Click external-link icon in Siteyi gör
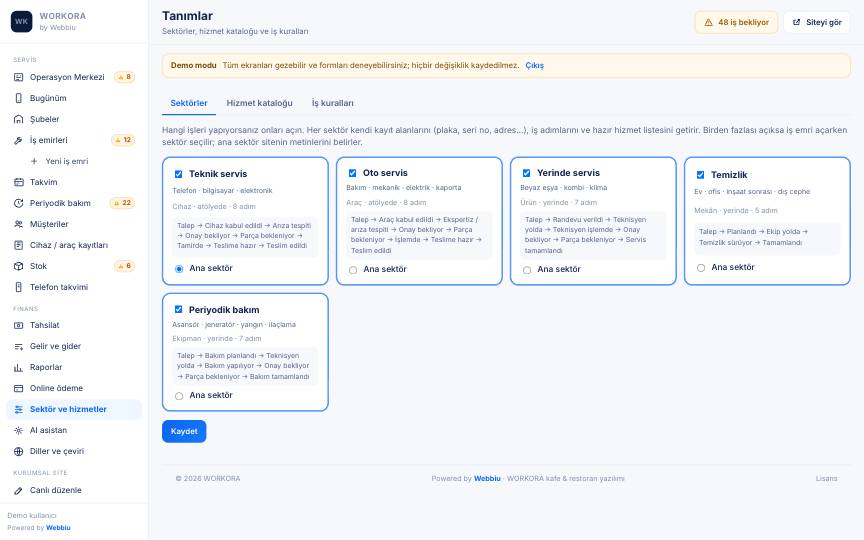The width and height of the screenshot is (864, 540). (x=796, y=23)
